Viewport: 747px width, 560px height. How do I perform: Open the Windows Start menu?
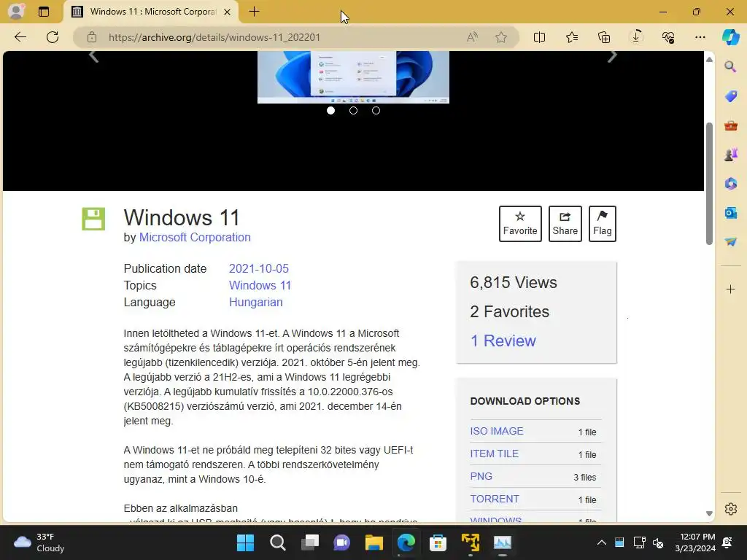coord(245,542)
